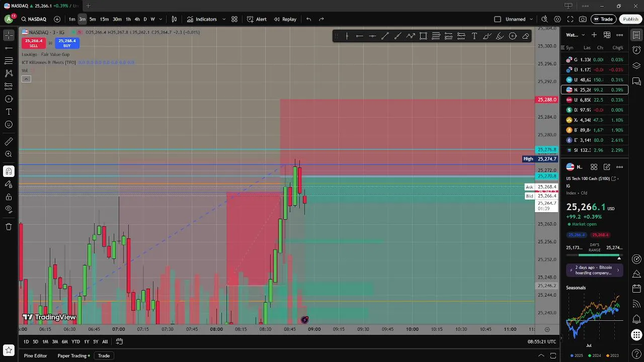Image resolution: width=644 pixels, height=362 pixels.
Task: Open indicator templates grid icon
Action: click(x=234, y=19)
